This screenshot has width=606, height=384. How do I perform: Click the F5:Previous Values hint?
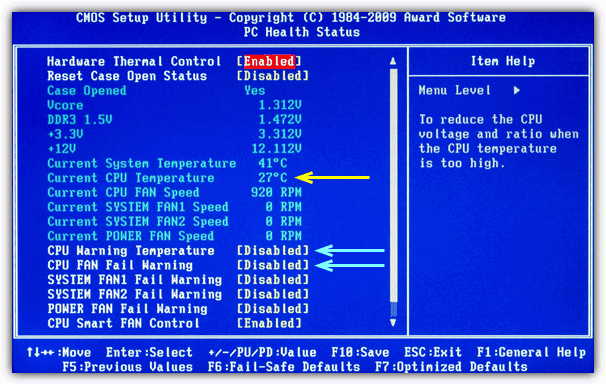[x=127, y=366]
